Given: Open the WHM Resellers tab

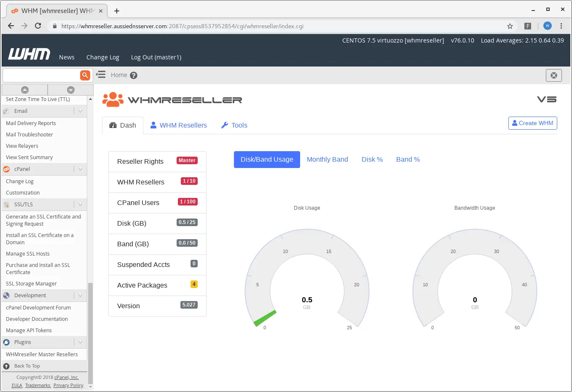Looking at the screenshot, I should point(179,125).
